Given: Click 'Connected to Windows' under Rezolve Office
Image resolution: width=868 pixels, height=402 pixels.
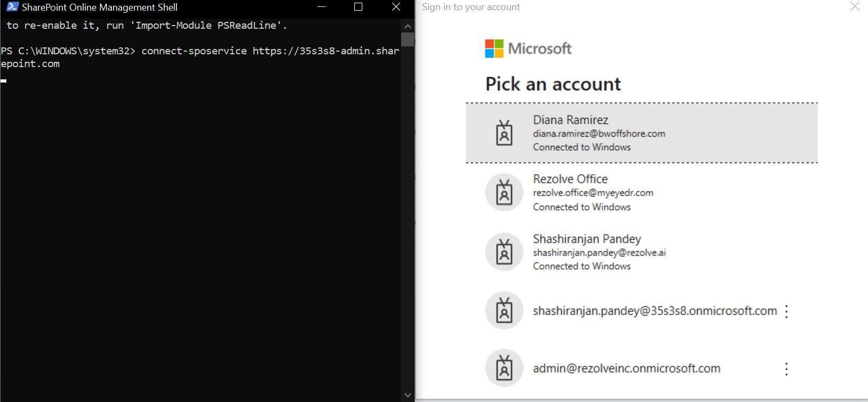Looking at the screenshot, I should click(x=582, y=207).
